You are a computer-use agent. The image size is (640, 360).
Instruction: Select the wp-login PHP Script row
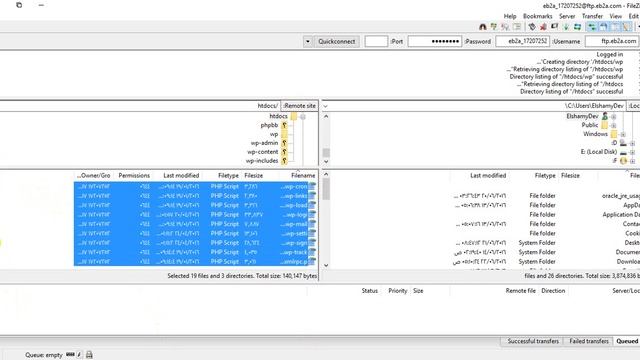195,215
